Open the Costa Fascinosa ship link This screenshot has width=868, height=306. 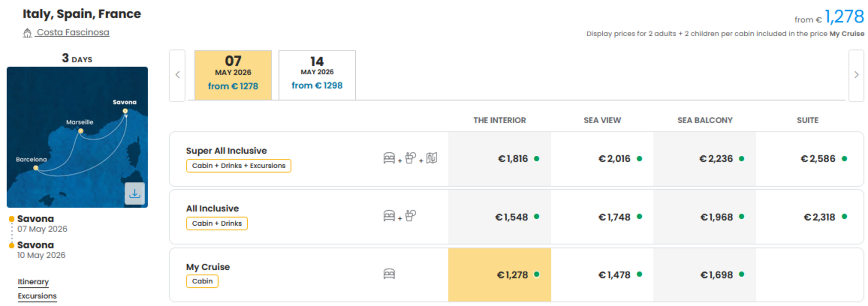pyautogui.click(x=73, y=33)
